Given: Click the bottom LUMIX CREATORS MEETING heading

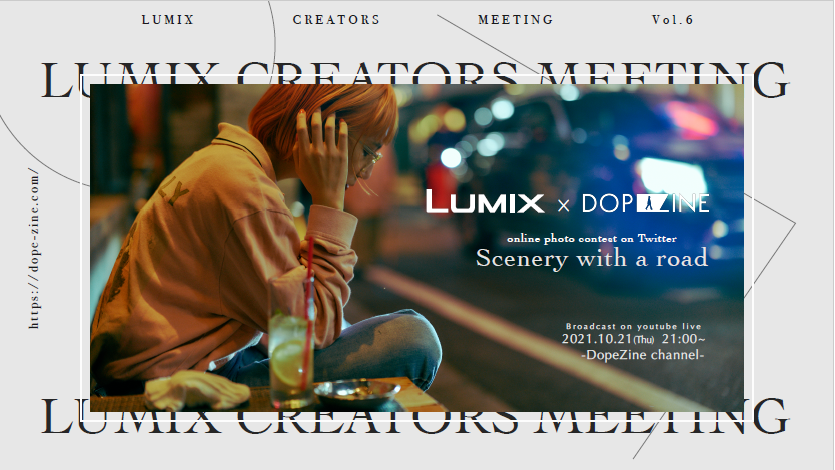Looking at the screenshot, I should click(415, 417).
